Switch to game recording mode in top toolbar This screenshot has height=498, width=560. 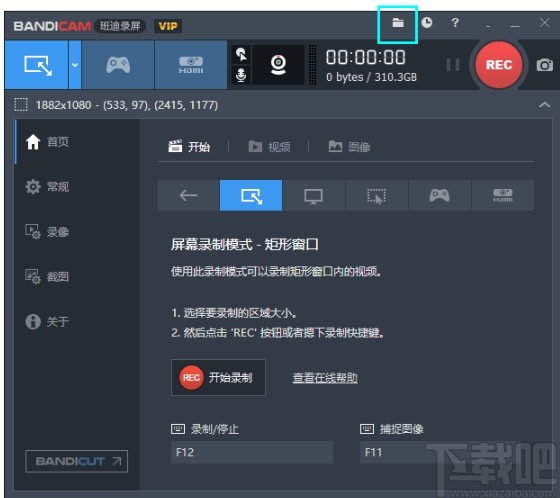tap(118, 65)
